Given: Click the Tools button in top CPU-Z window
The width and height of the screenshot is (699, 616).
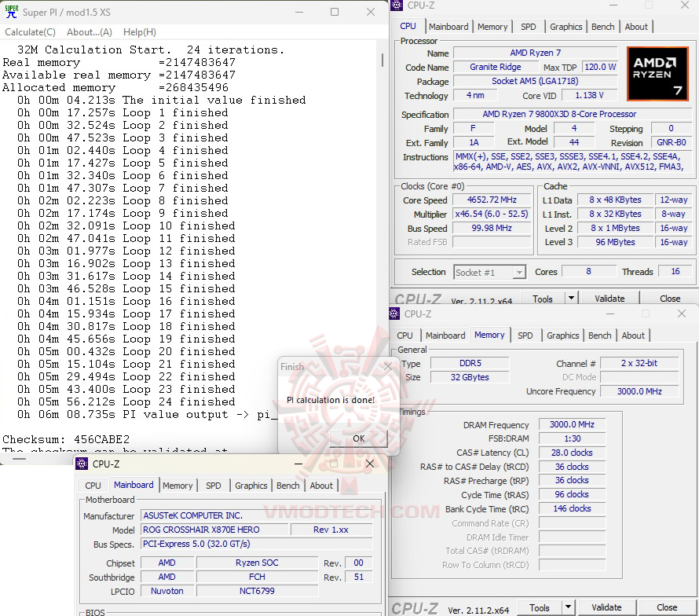Looking at the screenshot, I should coord(543,299).
